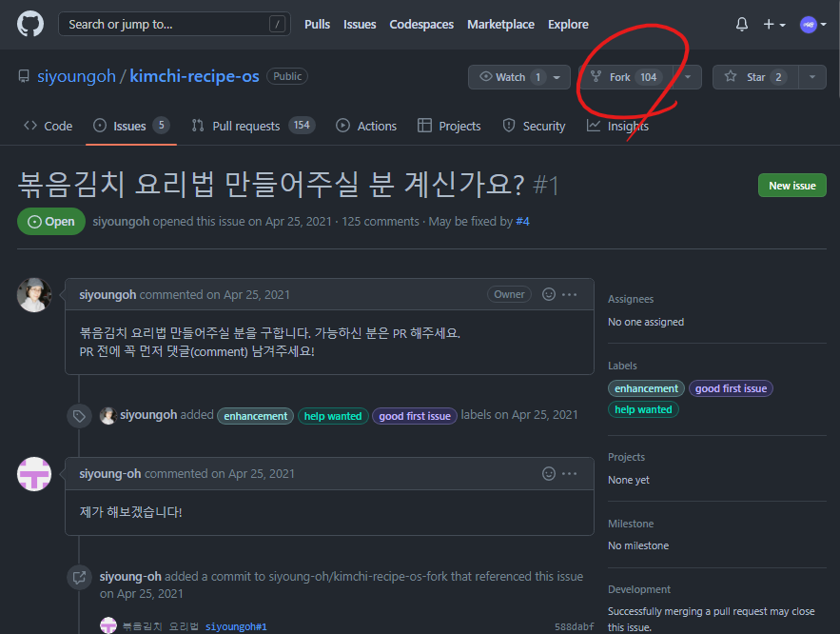Open options menu on siyoungoh's comment

[x=570, y=294]
